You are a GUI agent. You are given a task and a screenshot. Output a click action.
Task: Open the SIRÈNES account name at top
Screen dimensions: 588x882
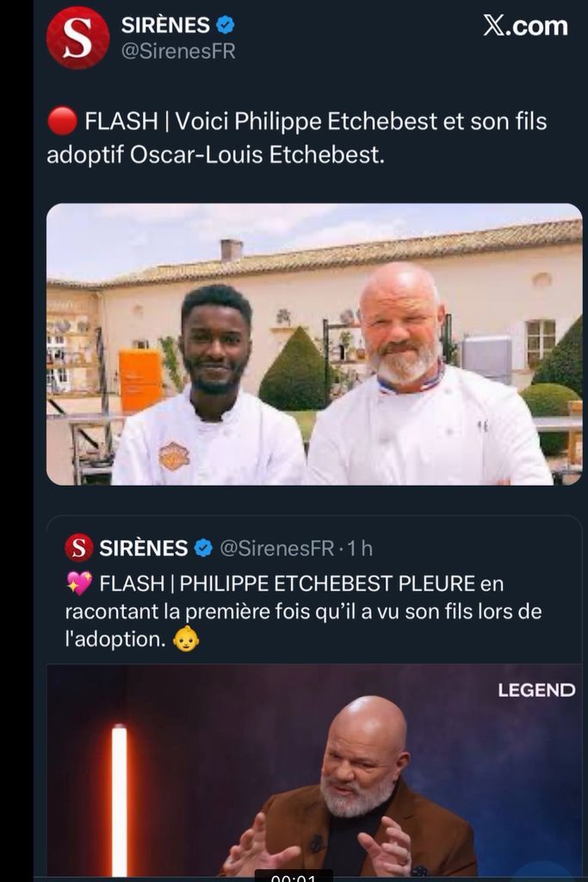tap(165, 24)
